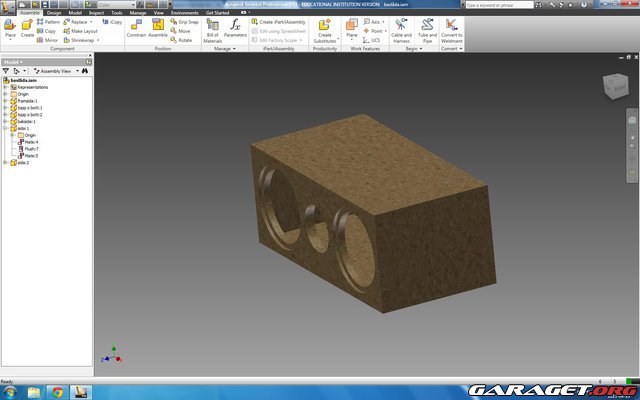Open the Bill of Materials
The width and height of the screenshot is (640, 400).
[x=213, y=30]
